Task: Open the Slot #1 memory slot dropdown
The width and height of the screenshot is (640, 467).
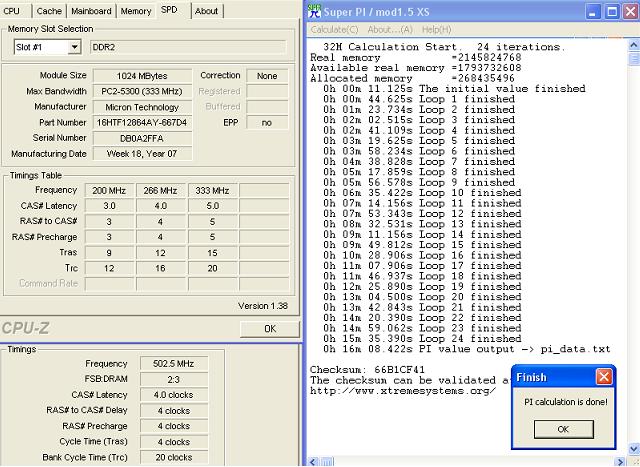Action: 74,47
